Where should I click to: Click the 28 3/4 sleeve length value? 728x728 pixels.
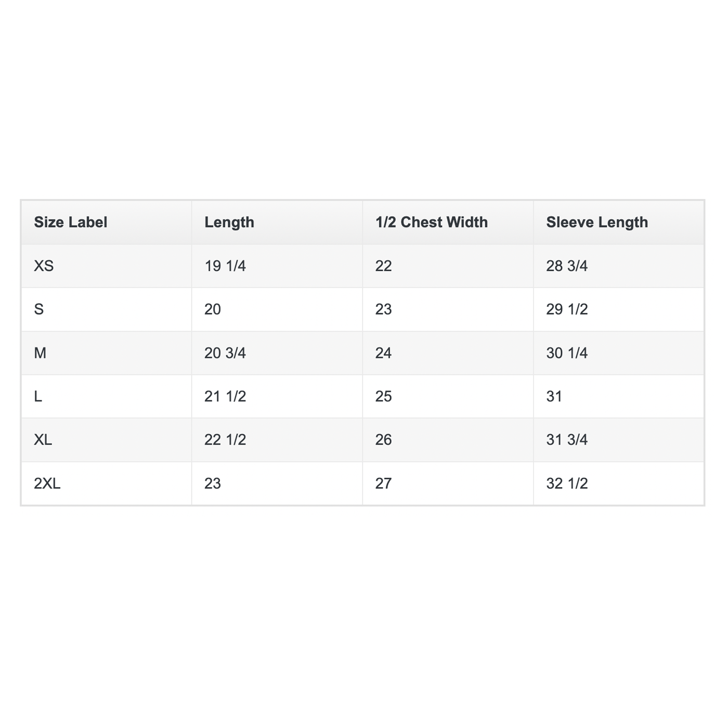[x=567, y=266]
